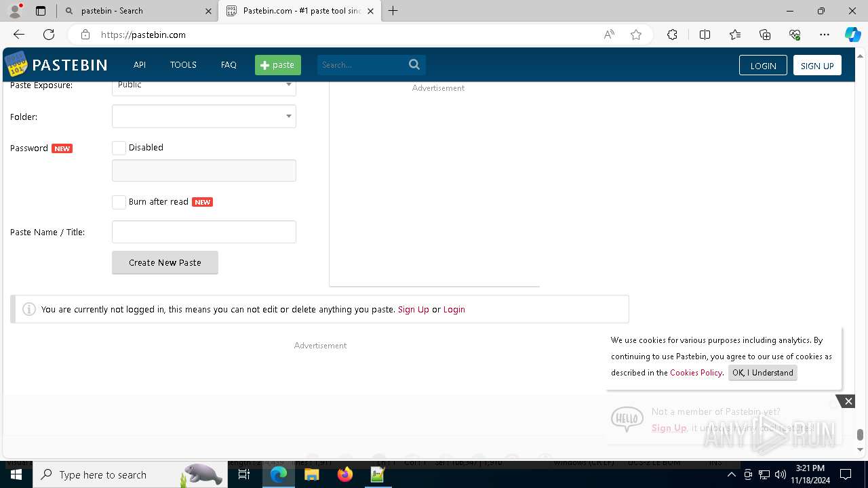Open the FAQ menu item
The image size is (868, 488).
(229, 65)
